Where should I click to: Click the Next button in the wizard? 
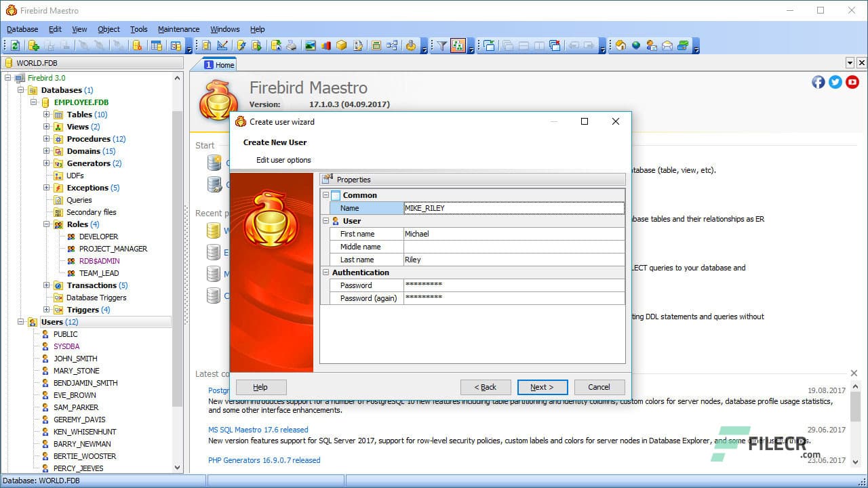click(x=542, y=387)
